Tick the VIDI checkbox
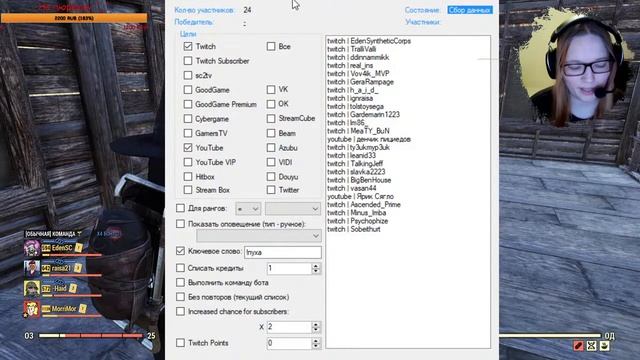Image resolution: width=640 pixels, height=360 pixels. (x=271, y=162)
